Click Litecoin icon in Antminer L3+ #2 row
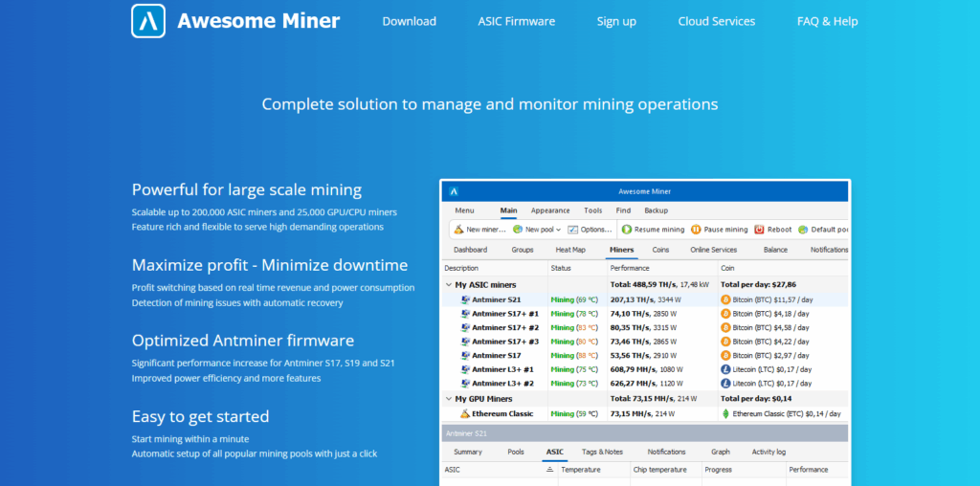This screenshot has height=486, width=980. [x=725, y=383]
